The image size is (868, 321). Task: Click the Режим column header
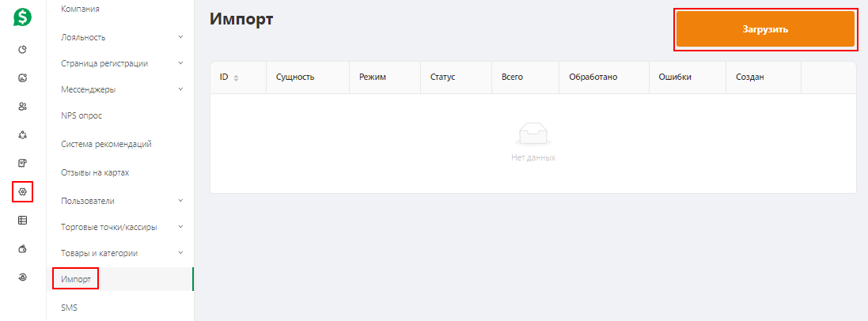tap(373, 77)
